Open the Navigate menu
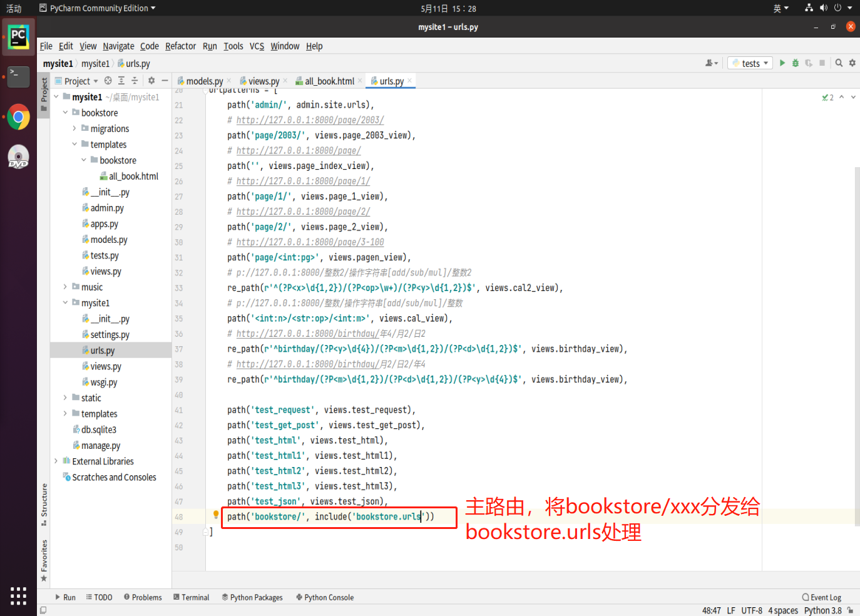The width and height of the screenshot is (860, 616). click(118, 46)
